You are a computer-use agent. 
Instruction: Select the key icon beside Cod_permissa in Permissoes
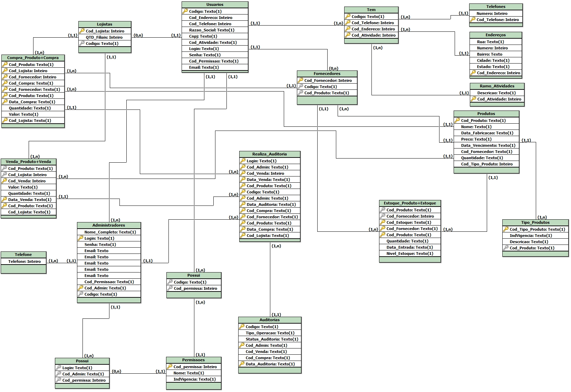point(170,367)
